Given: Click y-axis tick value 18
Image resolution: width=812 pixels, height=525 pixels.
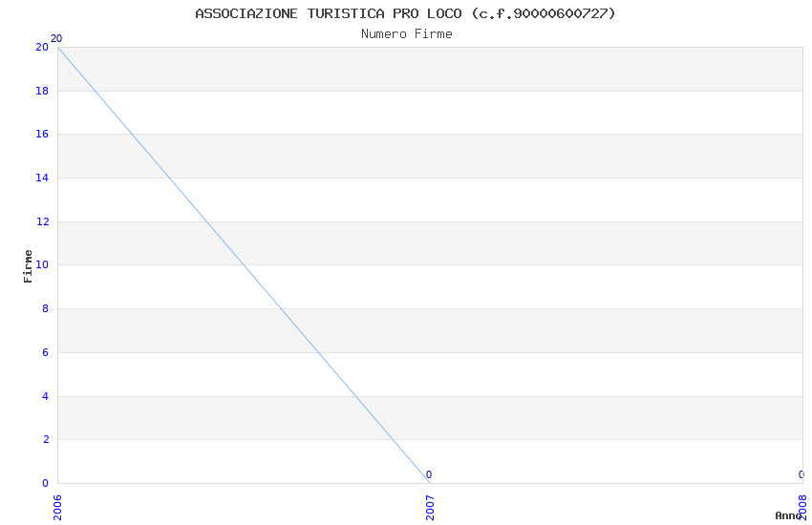Looking at the screenshot, I should tap(42, 91).
